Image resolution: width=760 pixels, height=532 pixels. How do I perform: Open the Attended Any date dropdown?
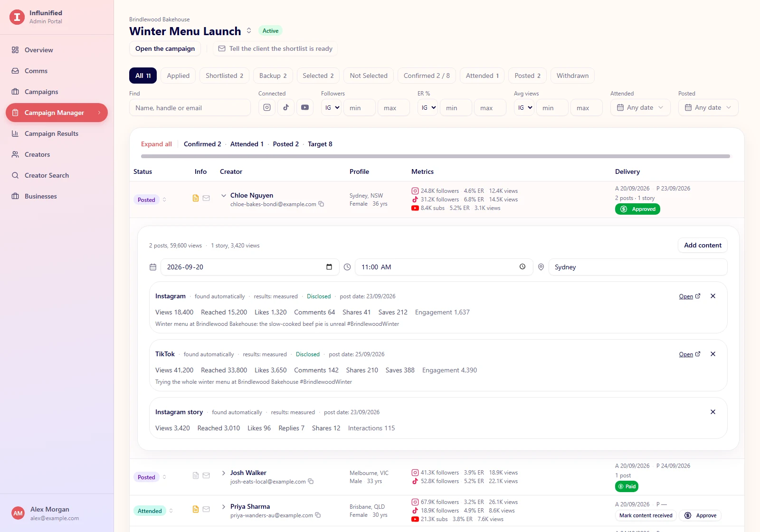tap(640, 107)
